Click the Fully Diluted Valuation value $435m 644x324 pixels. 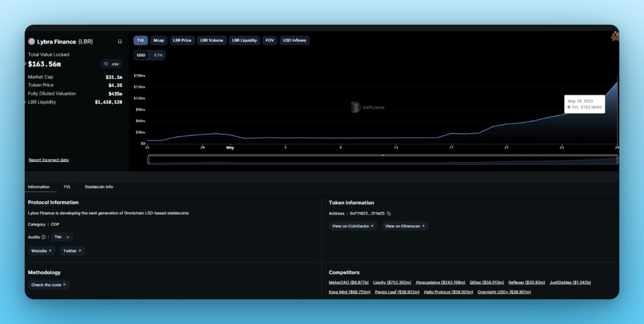coord(114,94)
